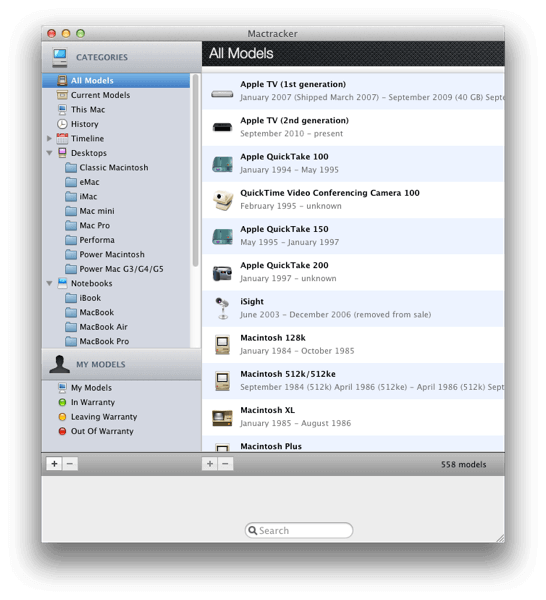Click the My Models sidebar icon
The height and width of the screenshot is (600, 546).
[62, 388]
